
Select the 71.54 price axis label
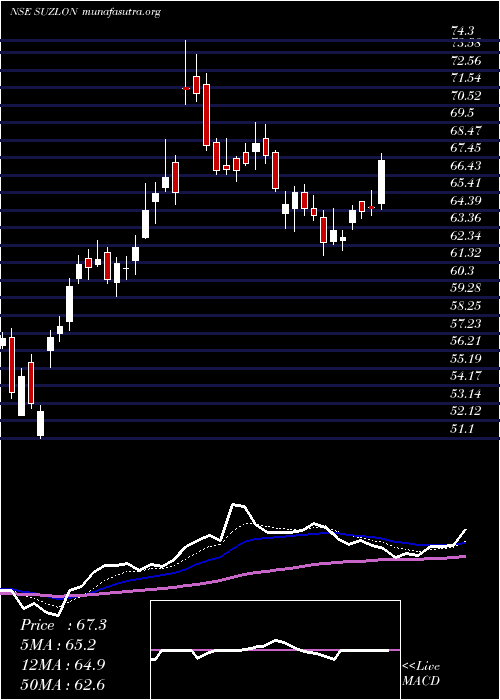coord(467,78)
